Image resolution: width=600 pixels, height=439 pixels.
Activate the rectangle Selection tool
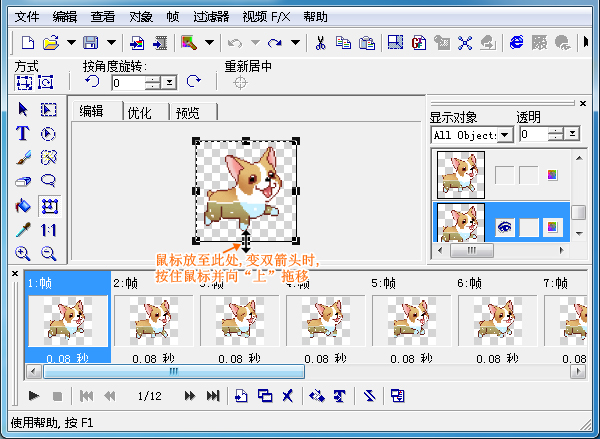(49, 110)
